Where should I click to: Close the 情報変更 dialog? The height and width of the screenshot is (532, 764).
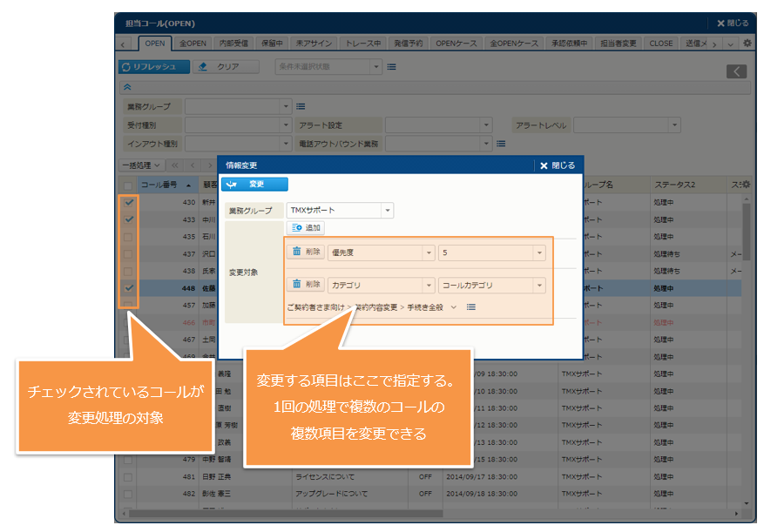pyautogui.click(x=557, y=165)
